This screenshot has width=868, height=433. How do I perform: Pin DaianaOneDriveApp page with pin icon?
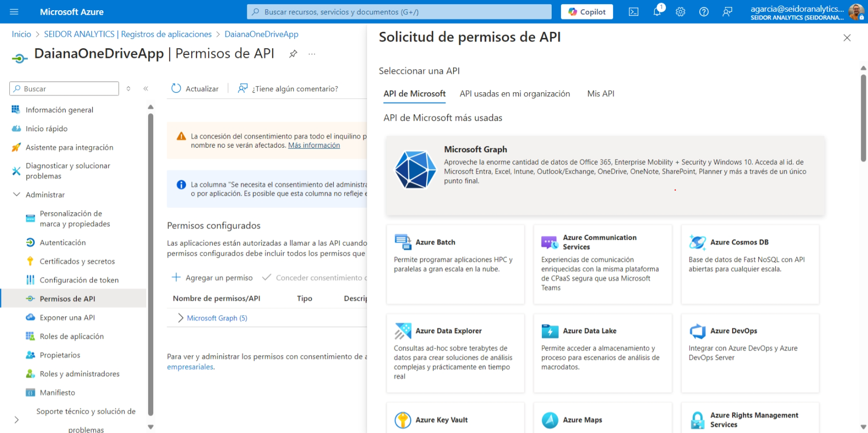coord(293,54)
